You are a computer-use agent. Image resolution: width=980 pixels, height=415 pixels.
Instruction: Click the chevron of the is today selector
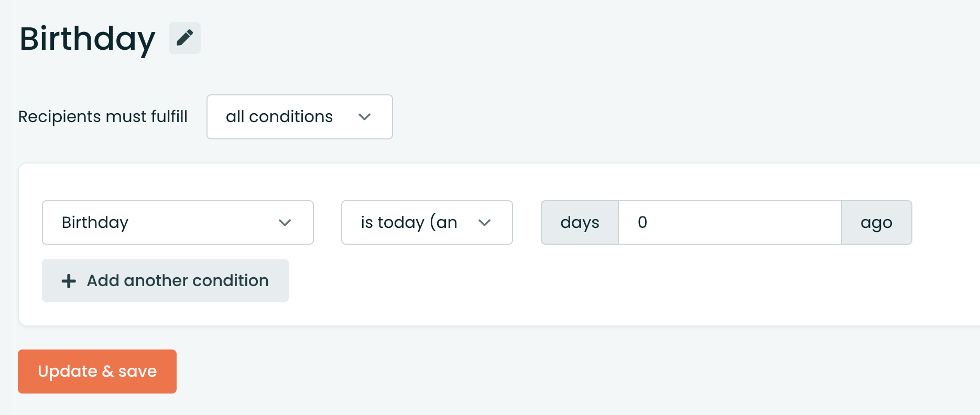485,223
